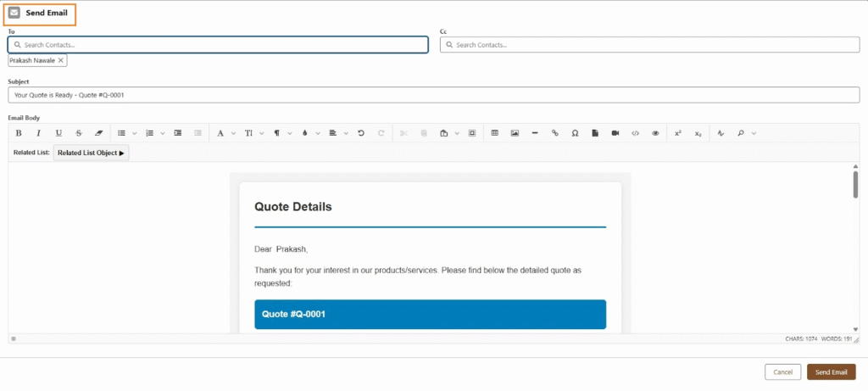
Task: Open the text color droplet picker
Action: coord(304,133)
